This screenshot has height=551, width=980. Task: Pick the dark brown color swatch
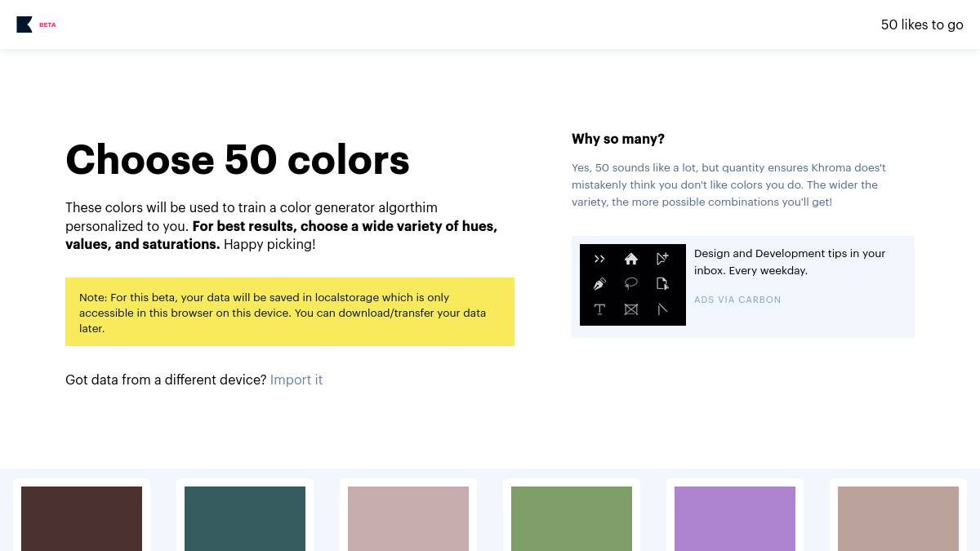coord(82,519)
